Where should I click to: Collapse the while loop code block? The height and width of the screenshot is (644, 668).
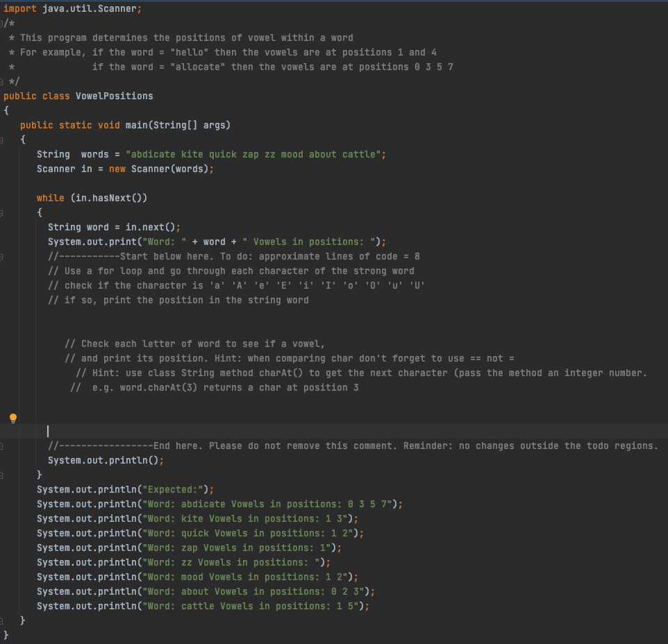3,212
